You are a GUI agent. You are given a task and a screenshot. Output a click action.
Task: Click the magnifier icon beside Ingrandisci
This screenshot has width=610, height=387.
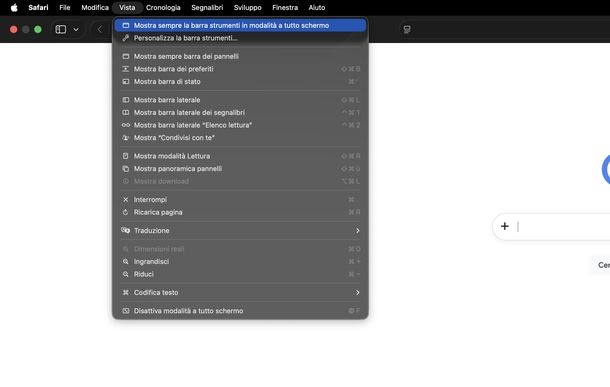[x=126, y=262]
